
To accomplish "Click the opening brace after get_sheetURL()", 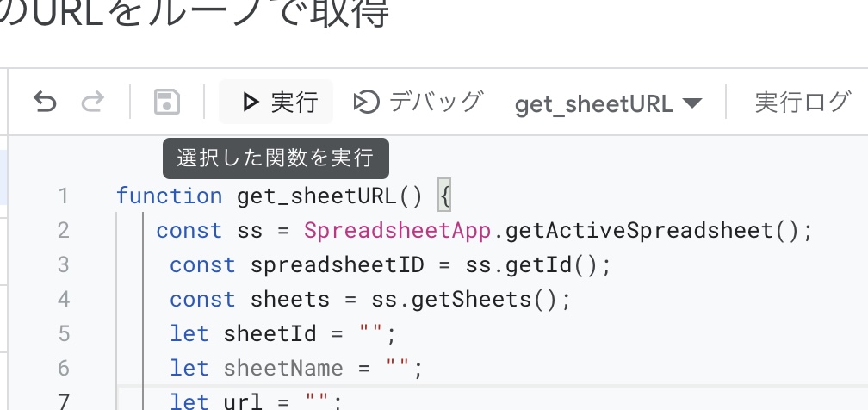I will (x=444, y=196).
